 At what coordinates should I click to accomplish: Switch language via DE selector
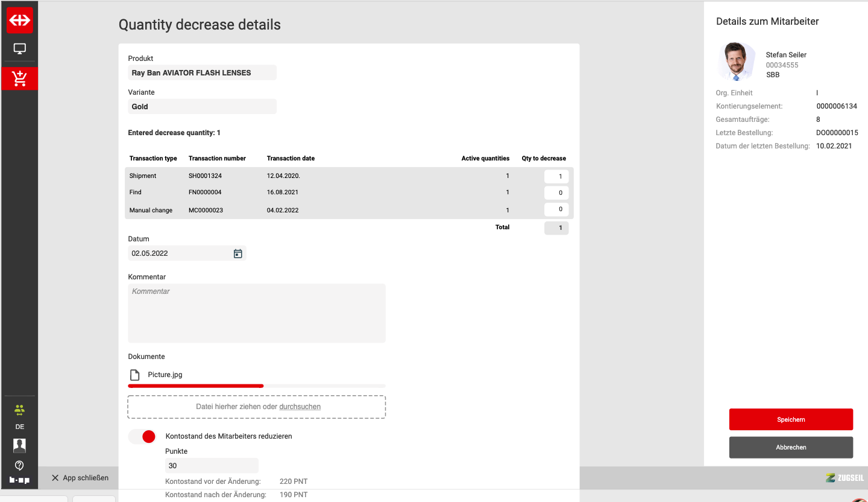click(19, 427)
